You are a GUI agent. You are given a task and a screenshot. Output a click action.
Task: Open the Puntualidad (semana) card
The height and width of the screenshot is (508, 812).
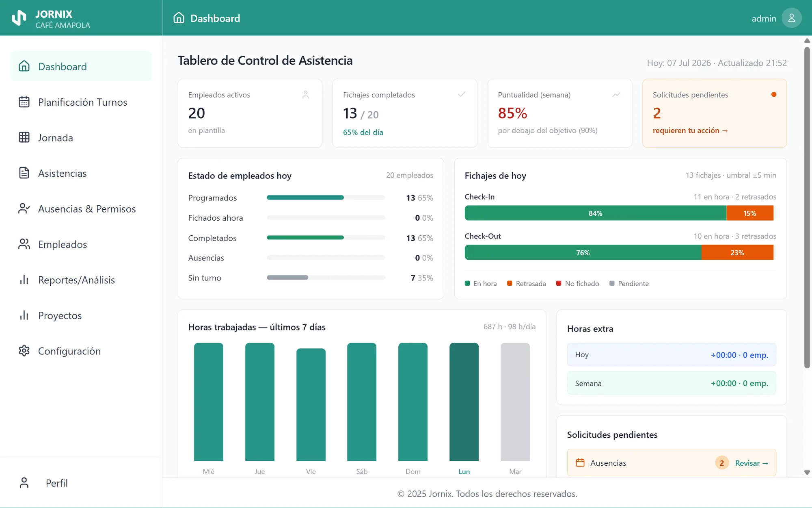pos(559,113)
